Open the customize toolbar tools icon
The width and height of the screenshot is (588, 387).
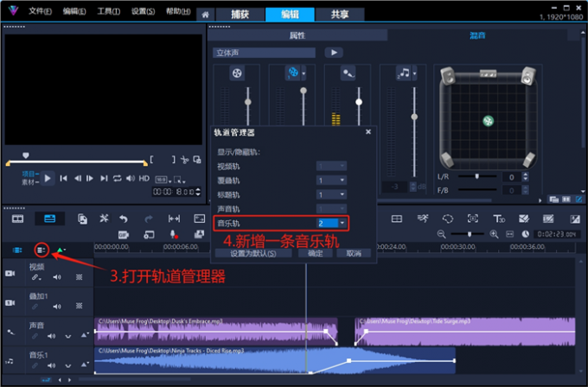(x=104, y=219)
